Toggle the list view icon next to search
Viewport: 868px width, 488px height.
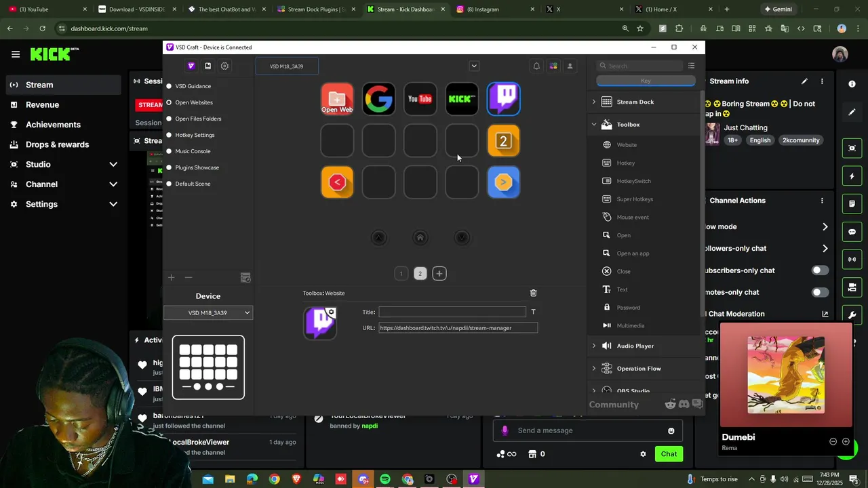click(x=691, y=66)
